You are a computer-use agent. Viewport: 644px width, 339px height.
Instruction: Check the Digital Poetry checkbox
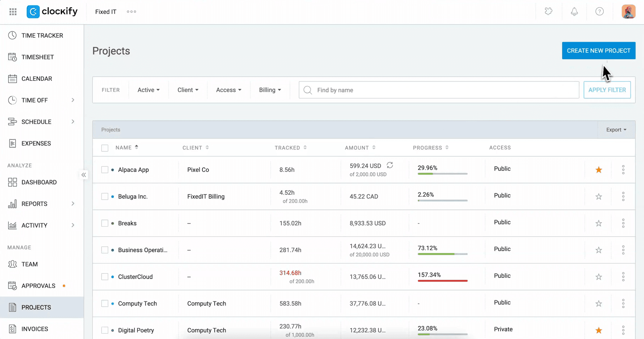(105, 330)
